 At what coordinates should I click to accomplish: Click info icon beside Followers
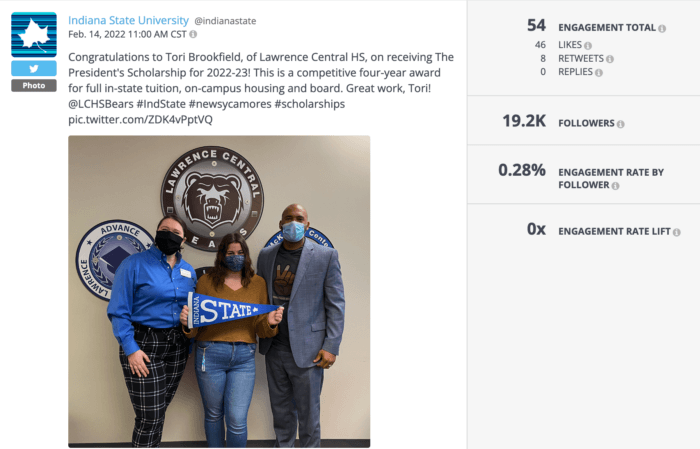(621, 124)
